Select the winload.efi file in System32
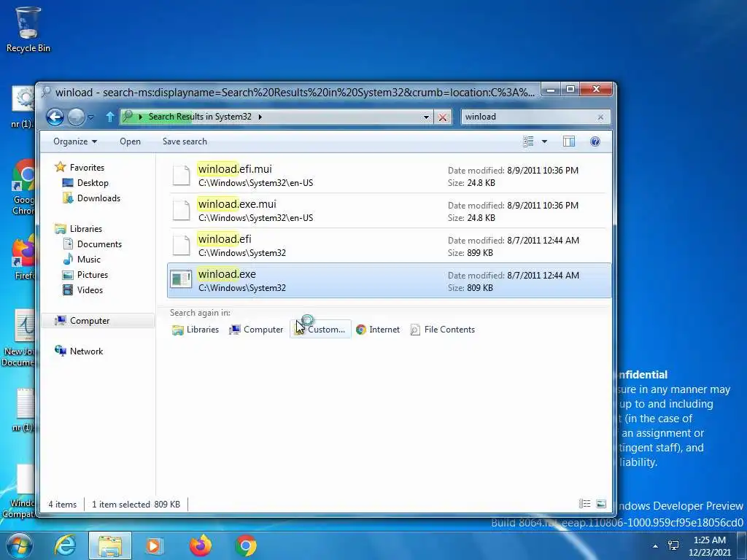The width and height of the screenshot is (747, 560). tap(389, 246)
